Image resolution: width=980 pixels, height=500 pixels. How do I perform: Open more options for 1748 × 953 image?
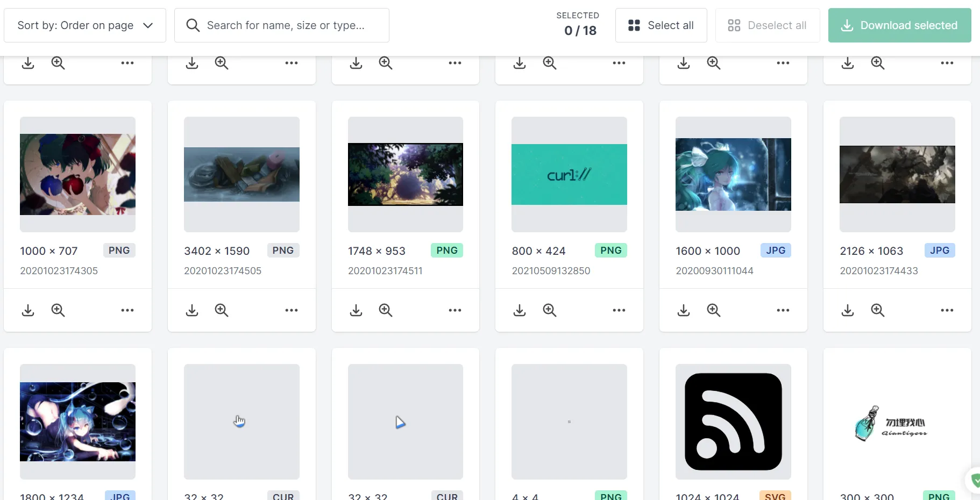(455, 310)
